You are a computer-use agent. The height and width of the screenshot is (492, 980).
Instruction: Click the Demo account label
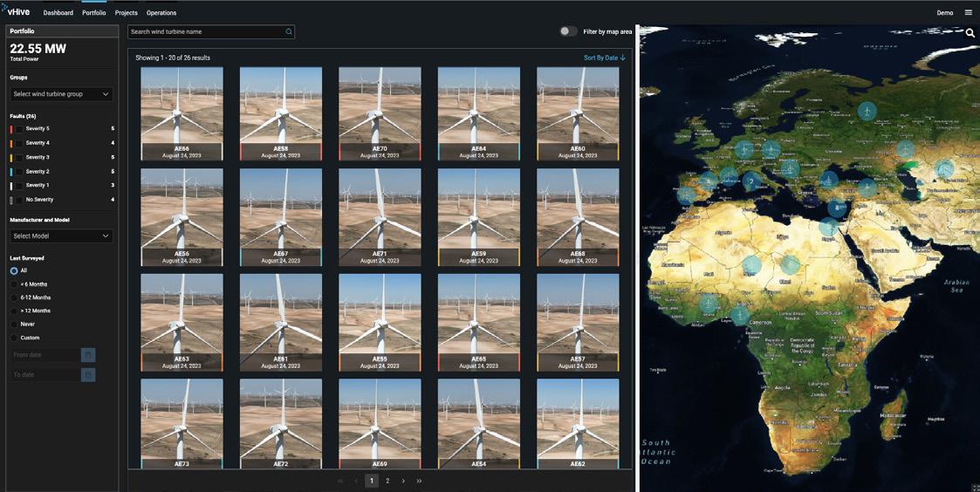pyautogui.click(x=945, y=12)
